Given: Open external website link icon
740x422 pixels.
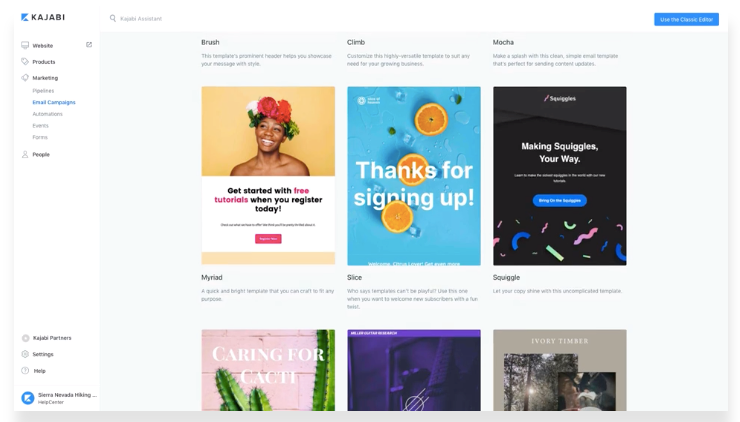Looking at the screenshot, I should (89, 45).
